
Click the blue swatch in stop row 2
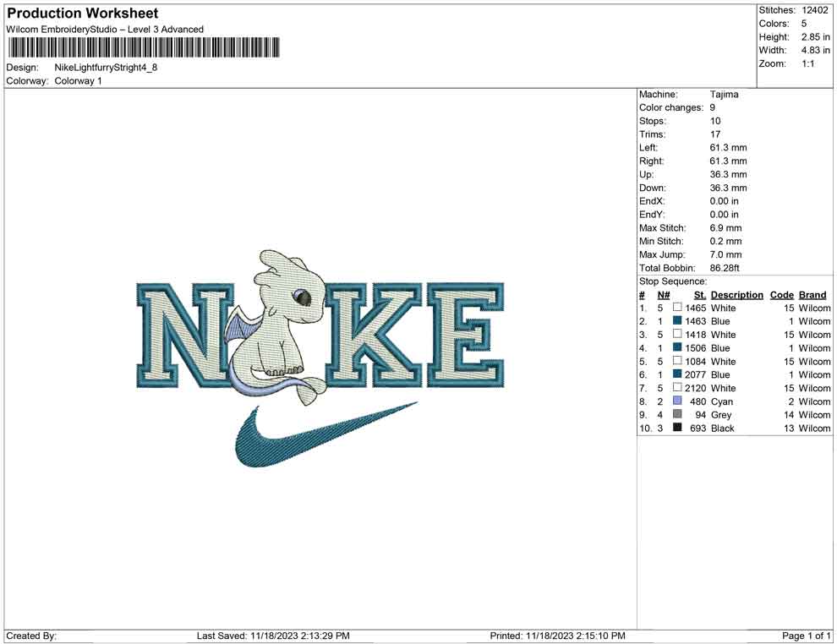[677, 320]
